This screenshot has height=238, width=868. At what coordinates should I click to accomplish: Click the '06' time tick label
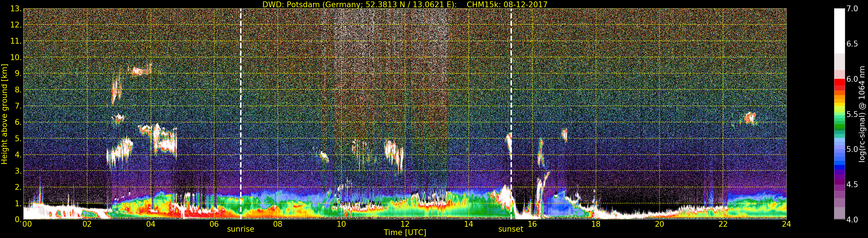tap(214, 224)
